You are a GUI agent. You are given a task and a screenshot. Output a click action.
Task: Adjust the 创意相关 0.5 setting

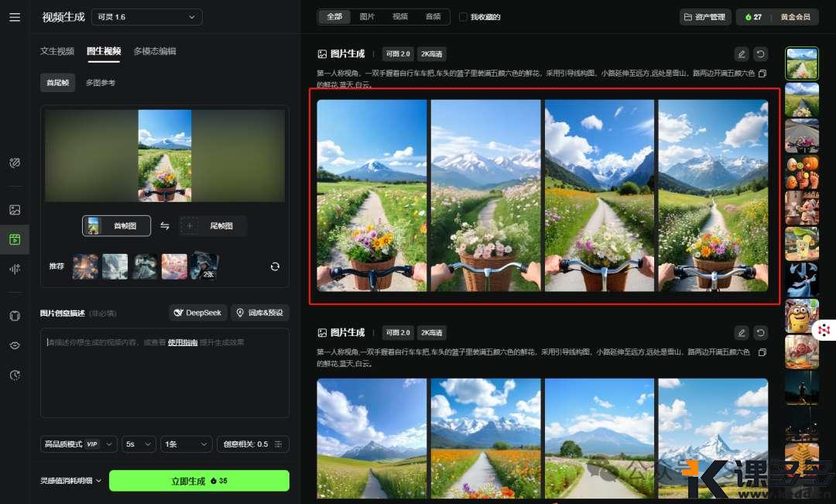252,444
